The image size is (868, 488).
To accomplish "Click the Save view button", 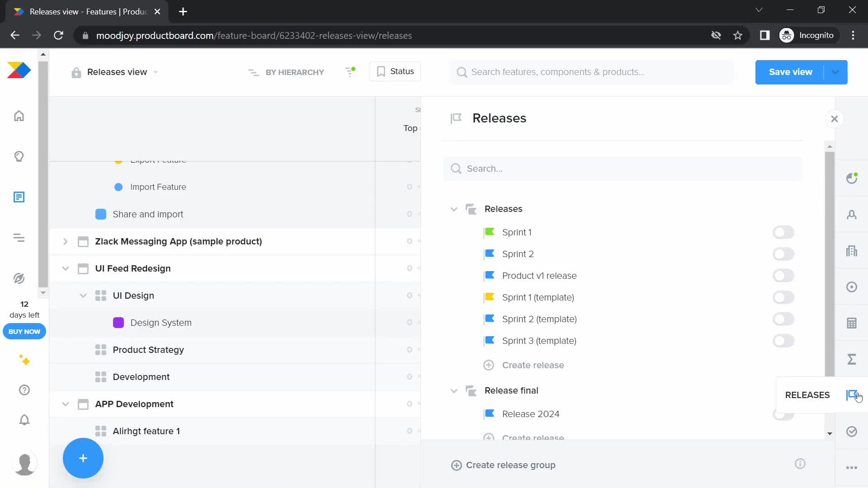I will (790, 72).
